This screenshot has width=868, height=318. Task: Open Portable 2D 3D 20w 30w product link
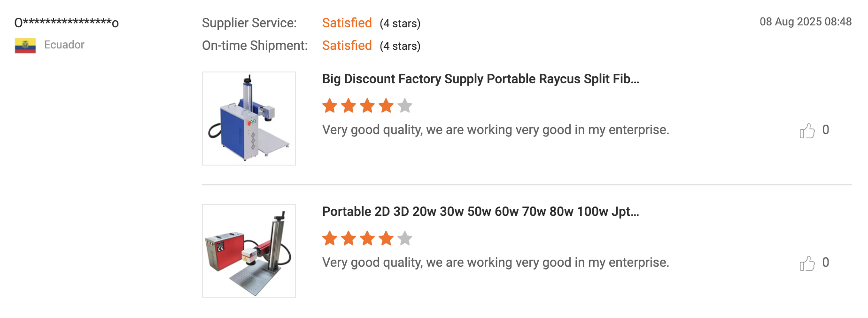(x=480, y=212)
